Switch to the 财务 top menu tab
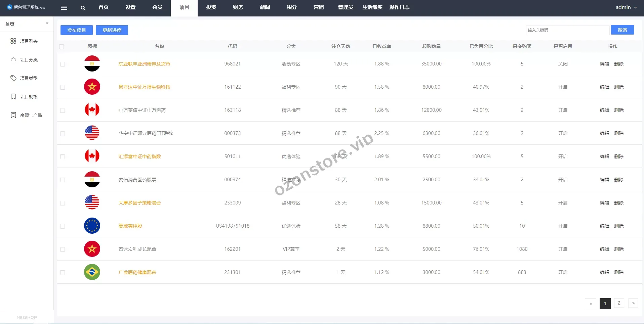The height and width of the screenshot is (324, 644). coord(238,7)
